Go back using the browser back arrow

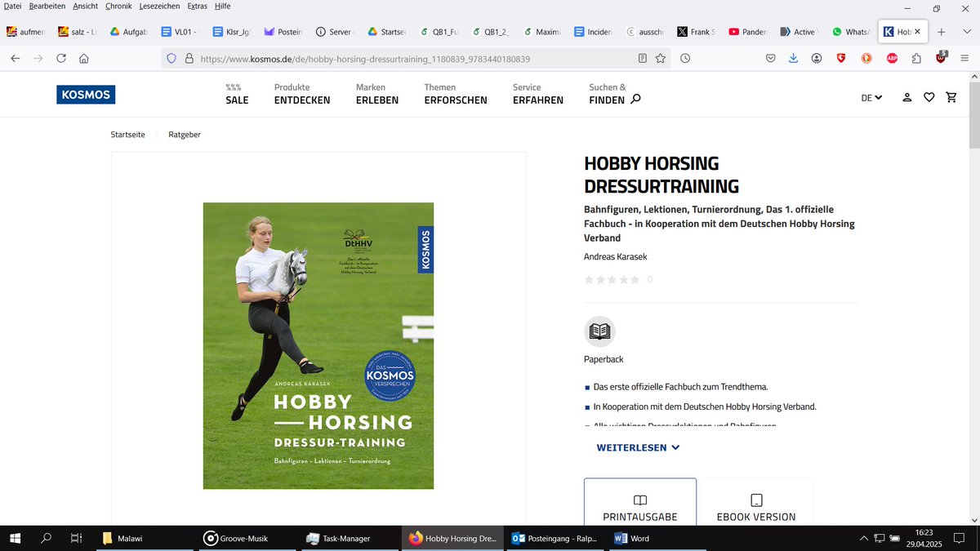point(15,59)
